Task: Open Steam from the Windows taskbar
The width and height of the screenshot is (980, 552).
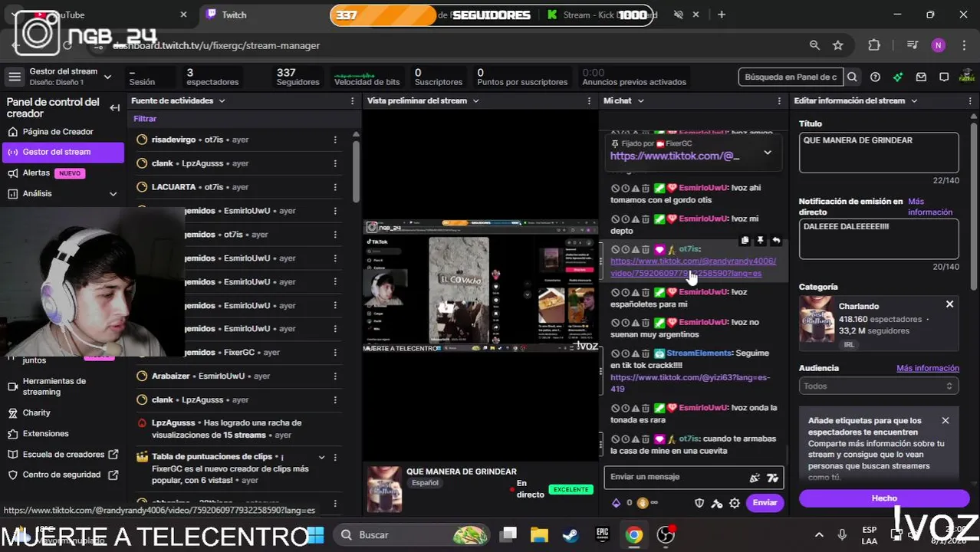Action: (x=571, y=535)
